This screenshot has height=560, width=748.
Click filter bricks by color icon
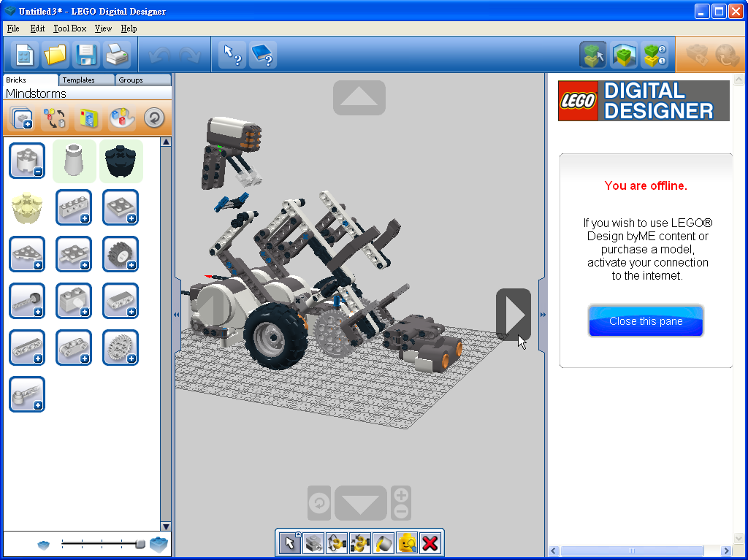point(54,118)
